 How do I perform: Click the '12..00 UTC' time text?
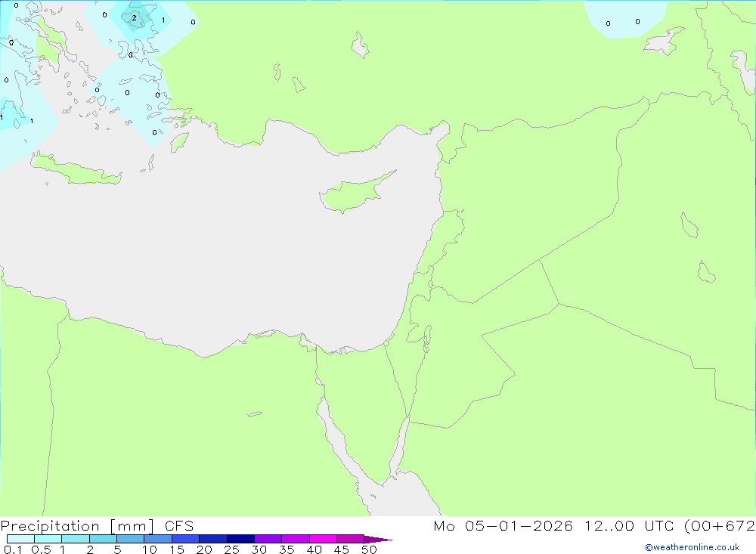[627, 526]
